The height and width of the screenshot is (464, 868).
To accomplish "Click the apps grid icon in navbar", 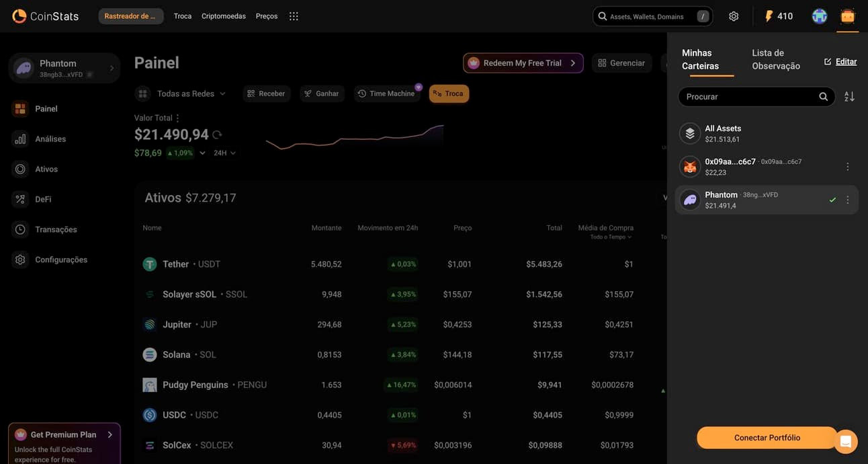I will (x=294, y=16).
